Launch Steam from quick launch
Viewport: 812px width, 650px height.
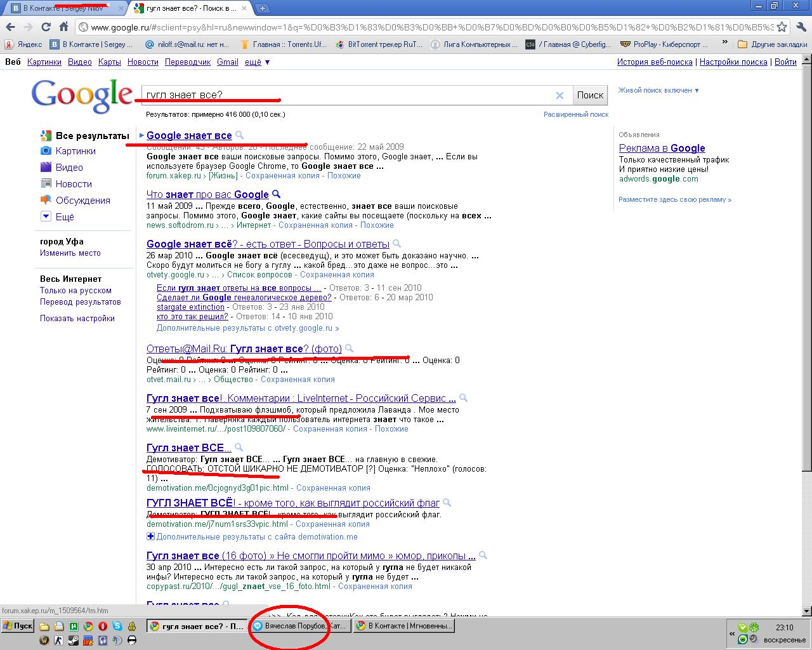tap(74, 640)
